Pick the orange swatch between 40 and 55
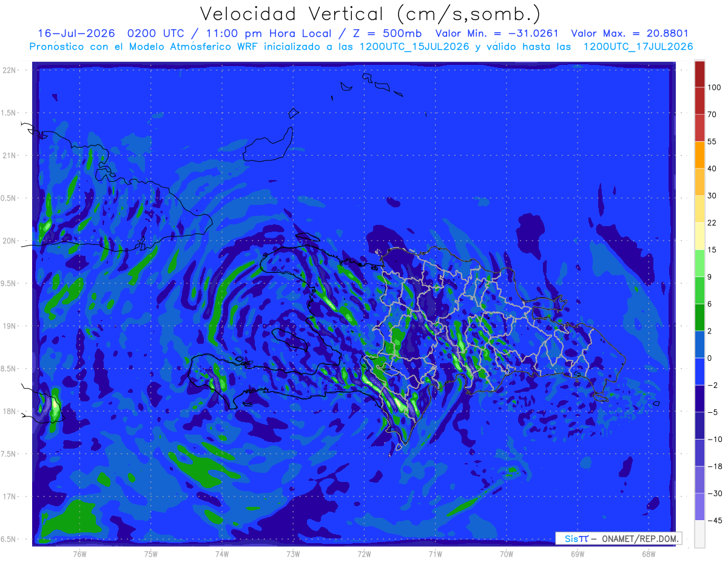This screenshot has width=728, height=562. [700, 155]
